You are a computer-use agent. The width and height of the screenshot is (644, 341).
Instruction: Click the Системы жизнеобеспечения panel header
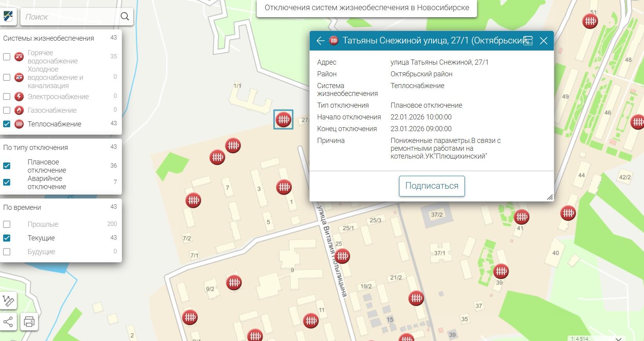tap(49, 38)
